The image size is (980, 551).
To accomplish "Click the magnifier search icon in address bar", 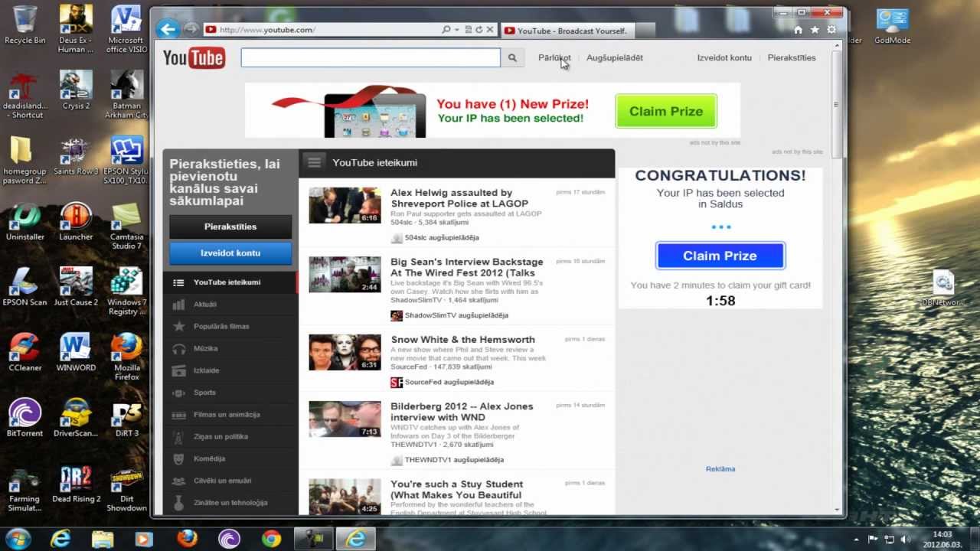I will [x=446, y=30].
